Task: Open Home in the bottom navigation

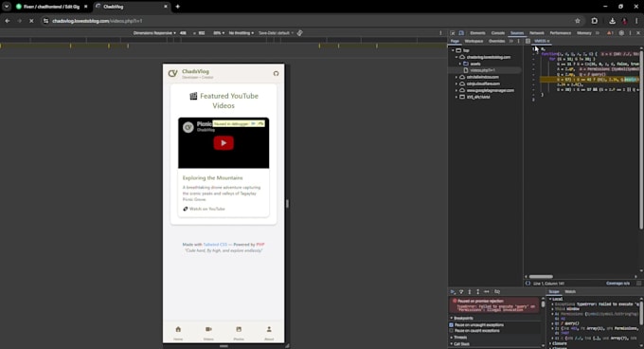Action: (178, 333)
